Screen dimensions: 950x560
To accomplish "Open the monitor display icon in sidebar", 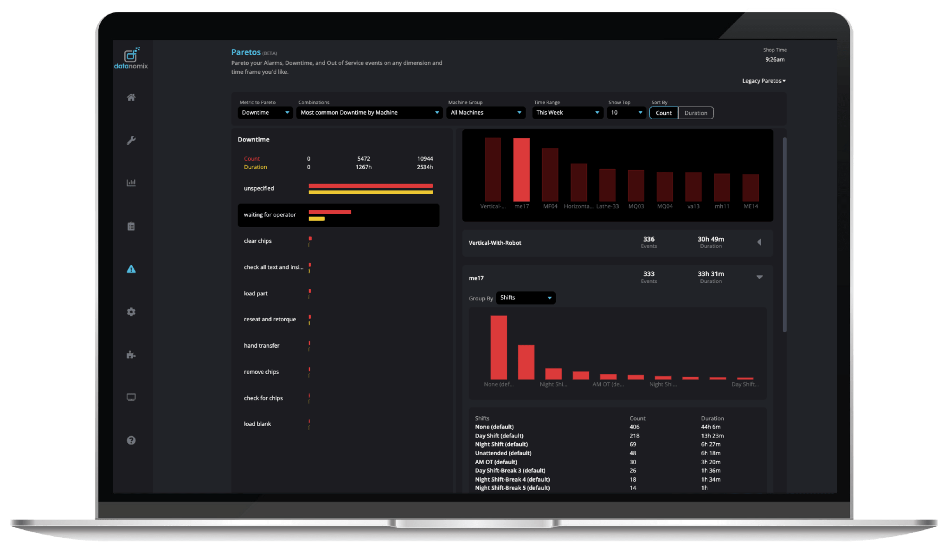I will tap(131, 397).
